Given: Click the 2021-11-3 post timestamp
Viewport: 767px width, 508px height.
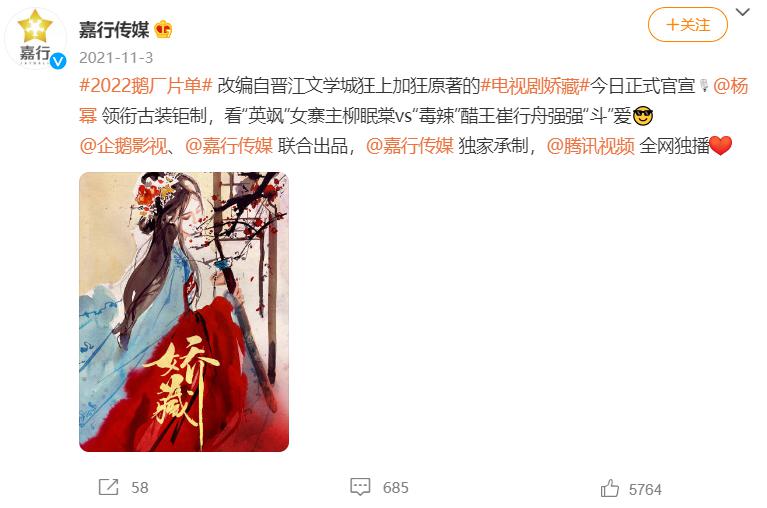Looking at the screenshot, I should click(x=116, y=58).
